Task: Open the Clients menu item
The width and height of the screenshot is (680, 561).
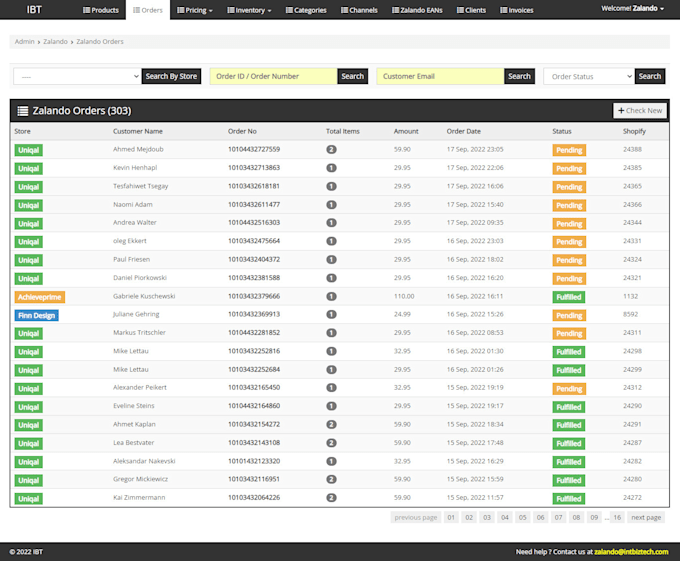Action: coord(471,10)
